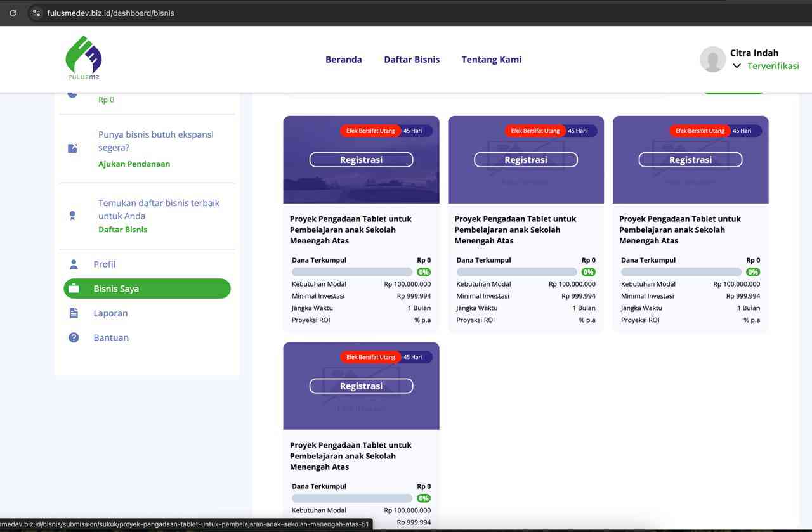Image resolution: width=812 pixels, height=532 pixels.
Task: Click the browser reload icon
Action: coord(13,13)
